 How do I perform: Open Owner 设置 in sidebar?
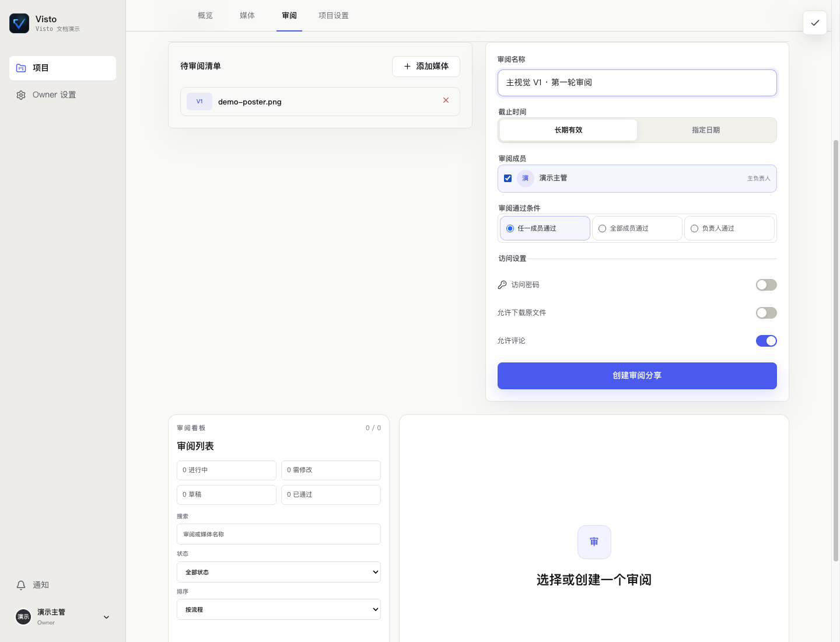[x=62, y=95]
